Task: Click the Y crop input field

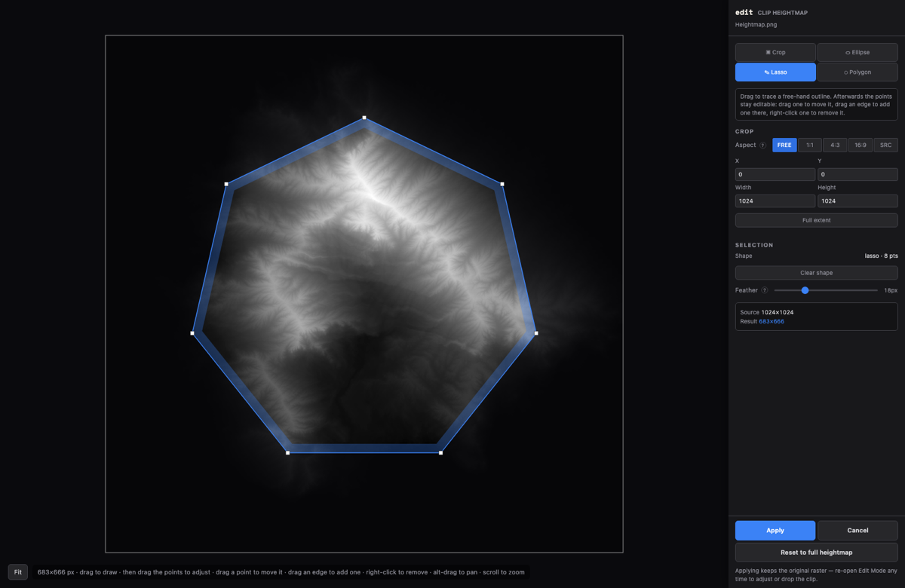Action: (x=857, y=174)
